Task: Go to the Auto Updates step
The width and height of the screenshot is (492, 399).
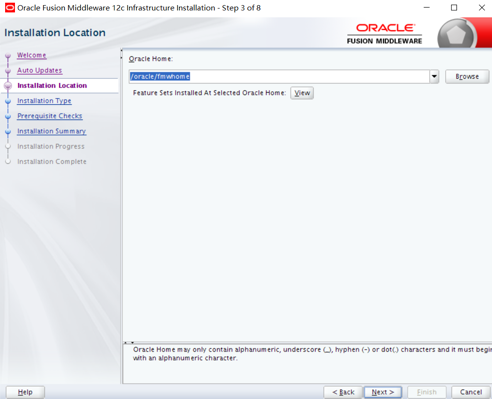Action: 40,71
